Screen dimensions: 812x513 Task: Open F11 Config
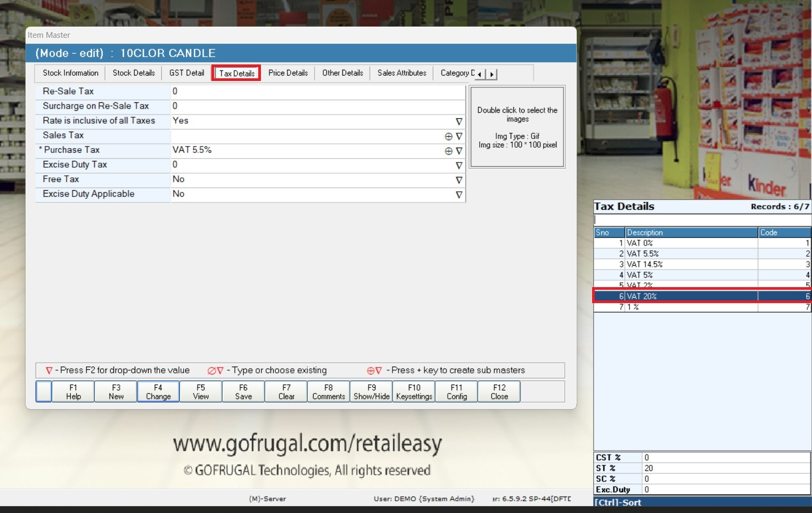pos(457,392)
